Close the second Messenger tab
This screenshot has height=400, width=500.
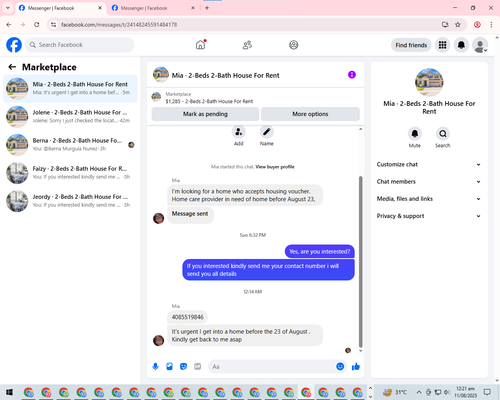(x=193, y=8)
